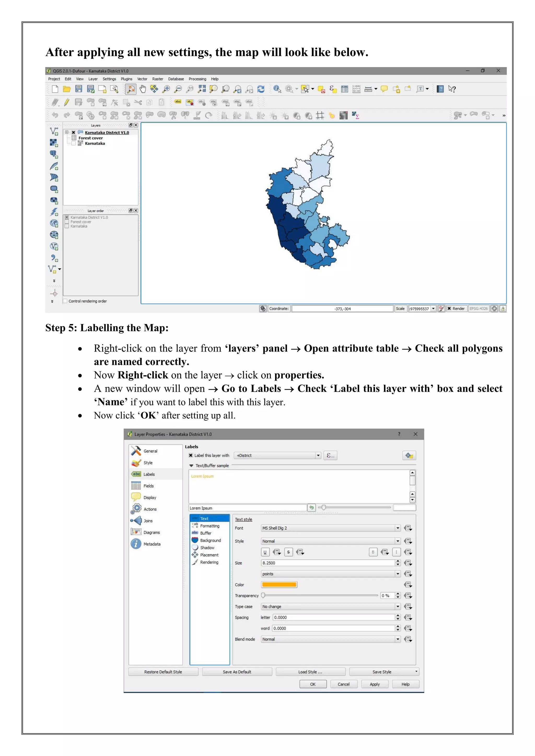Open the Blend mode Normal dropdown
The height and width of the screenshot is (756, 535).
pos(331,639)
